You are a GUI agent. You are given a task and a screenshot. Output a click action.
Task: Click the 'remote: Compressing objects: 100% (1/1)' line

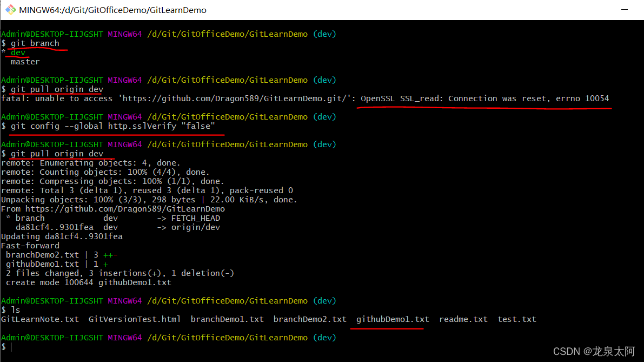(x=112, y=181)
